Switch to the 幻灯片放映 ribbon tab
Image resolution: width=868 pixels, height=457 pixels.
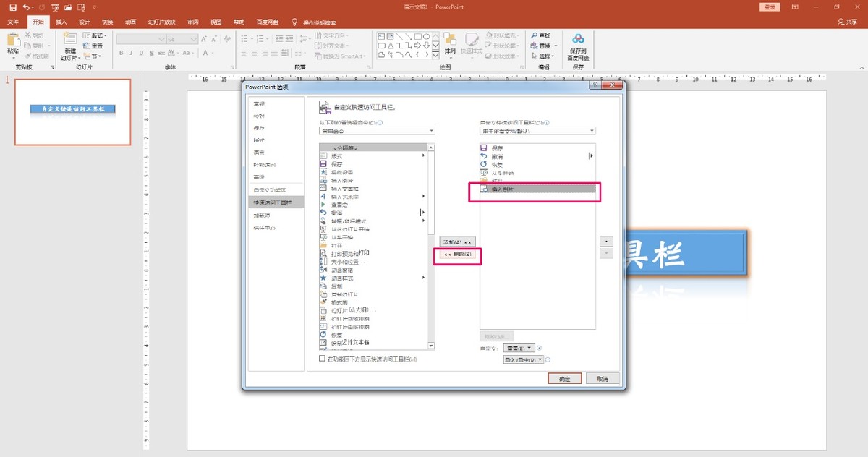pos(162,22)
